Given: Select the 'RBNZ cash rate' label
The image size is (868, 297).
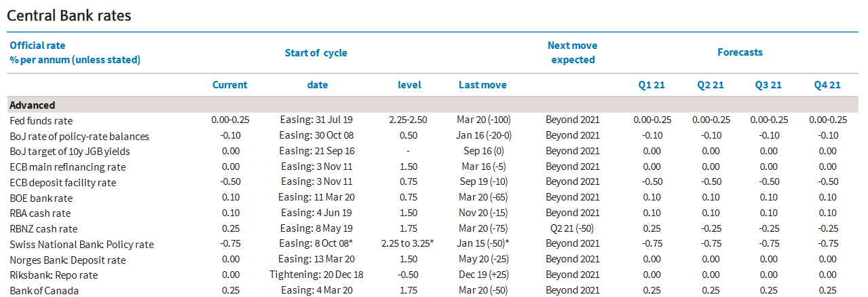Looking at the screenshot, I should click(x=43, y=229).
